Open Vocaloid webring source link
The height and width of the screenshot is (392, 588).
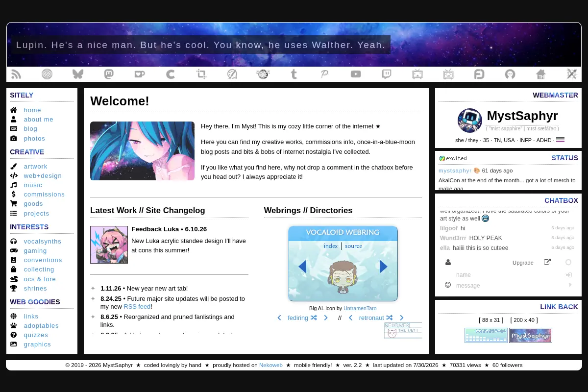pyautogui.click(x=353, y=246)
